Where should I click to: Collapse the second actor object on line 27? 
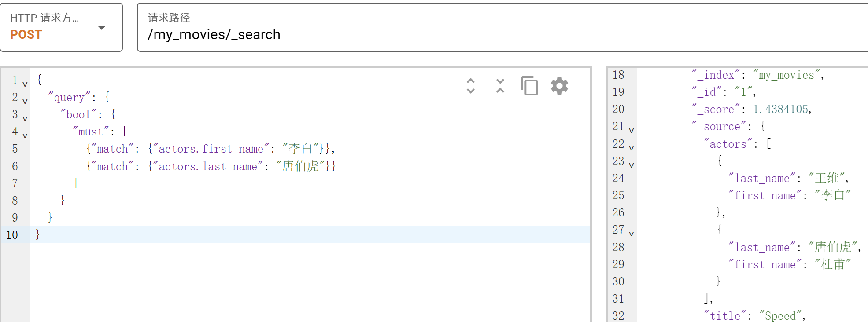[x=632, y=234]
